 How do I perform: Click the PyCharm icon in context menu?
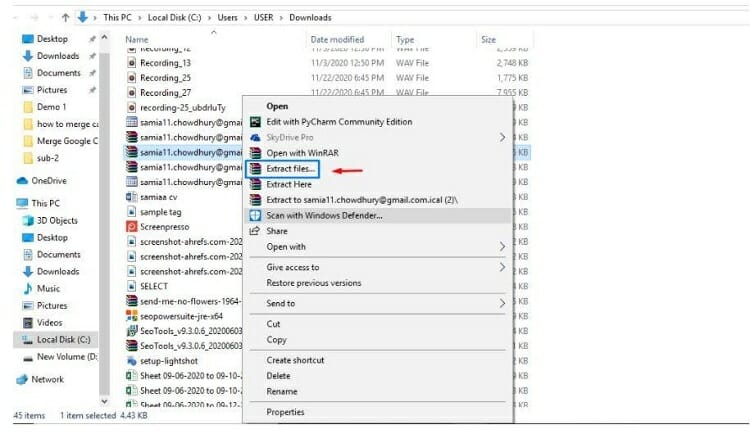coord(255,122)
